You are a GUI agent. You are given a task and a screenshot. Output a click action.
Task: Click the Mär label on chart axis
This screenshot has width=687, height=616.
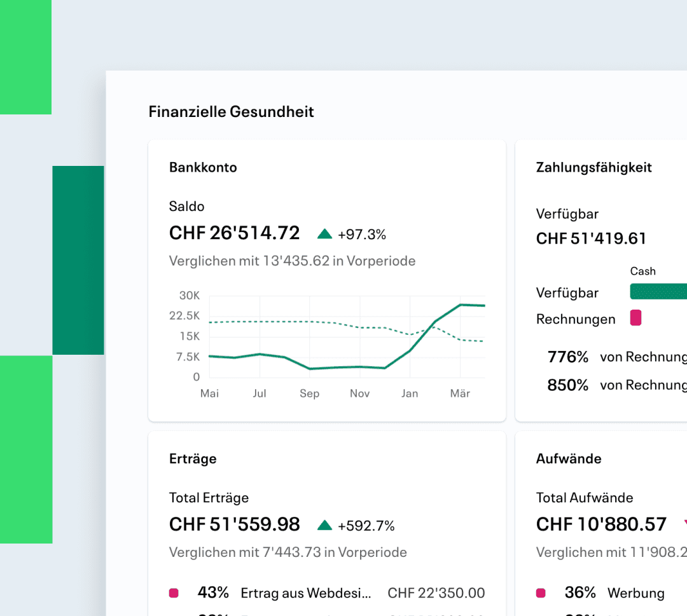tap(460, 394)
